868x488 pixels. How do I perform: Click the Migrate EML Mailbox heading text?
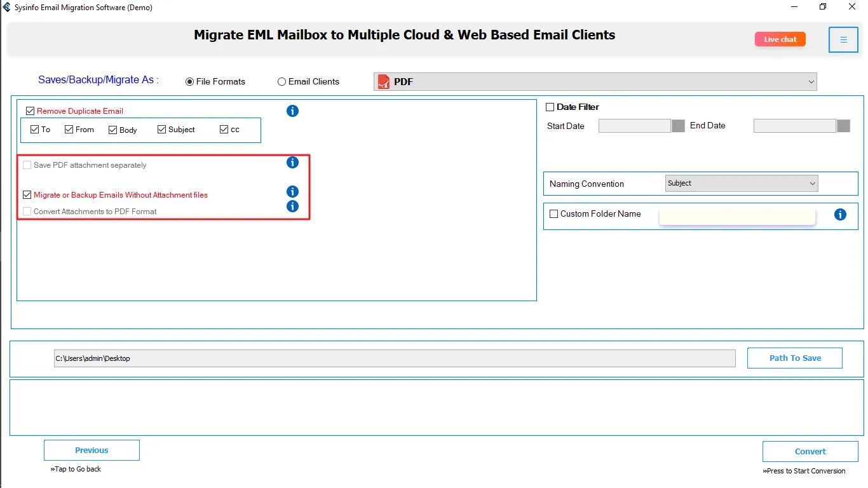point(404,35)
